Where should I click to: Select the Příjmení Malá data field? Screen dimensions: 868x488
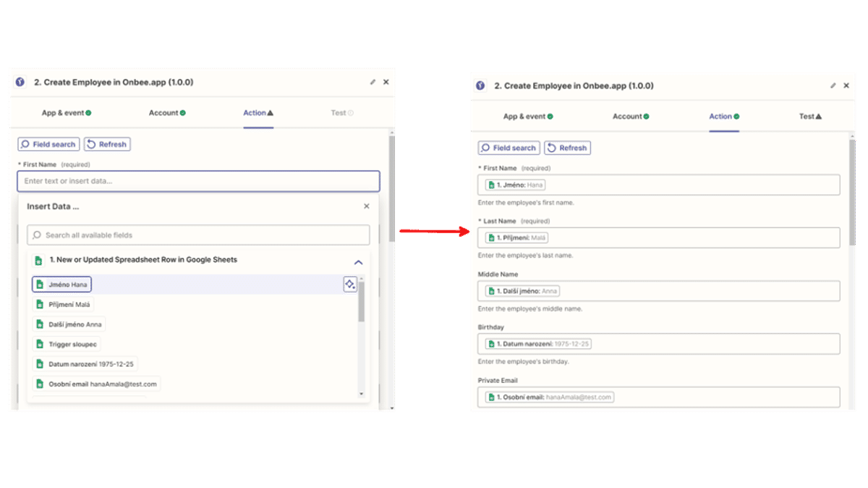pos(64,305)
